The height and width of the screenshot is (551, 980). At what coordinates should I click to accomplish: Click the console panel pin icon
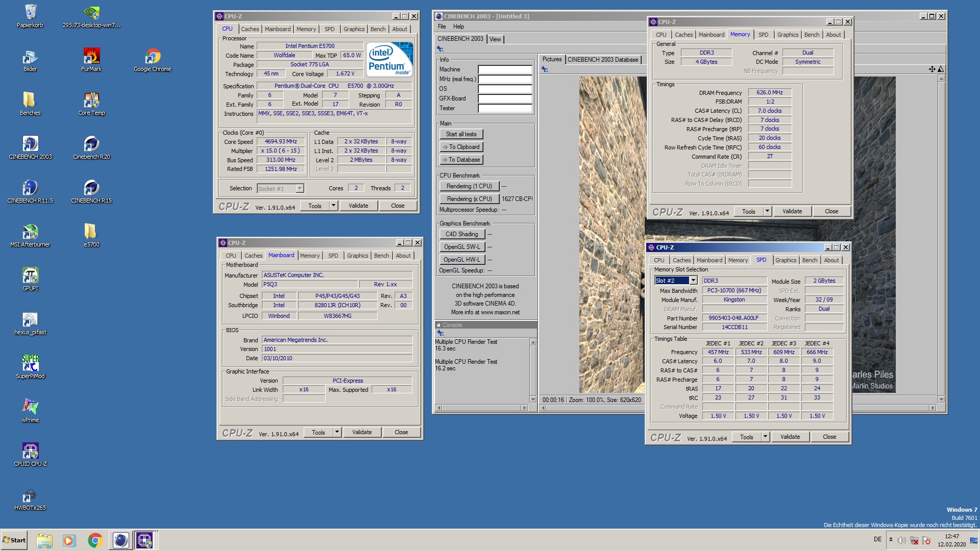tap(440, 333)
